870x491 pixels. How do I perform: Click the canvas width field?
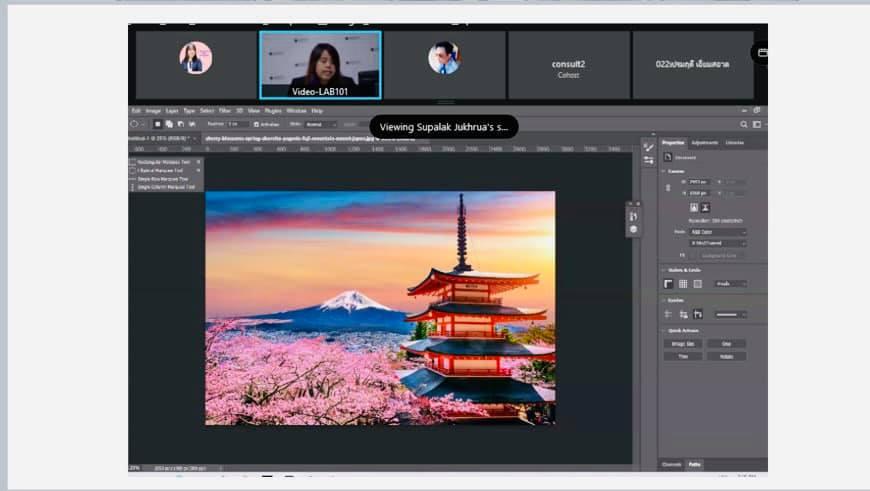[699, 182]
